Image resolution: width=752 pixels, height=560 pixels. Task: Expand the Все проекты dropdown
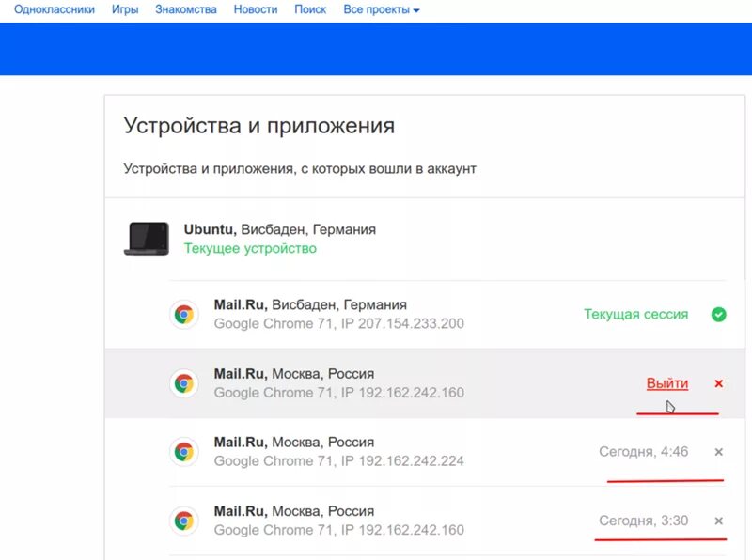[x=382, y=9]
